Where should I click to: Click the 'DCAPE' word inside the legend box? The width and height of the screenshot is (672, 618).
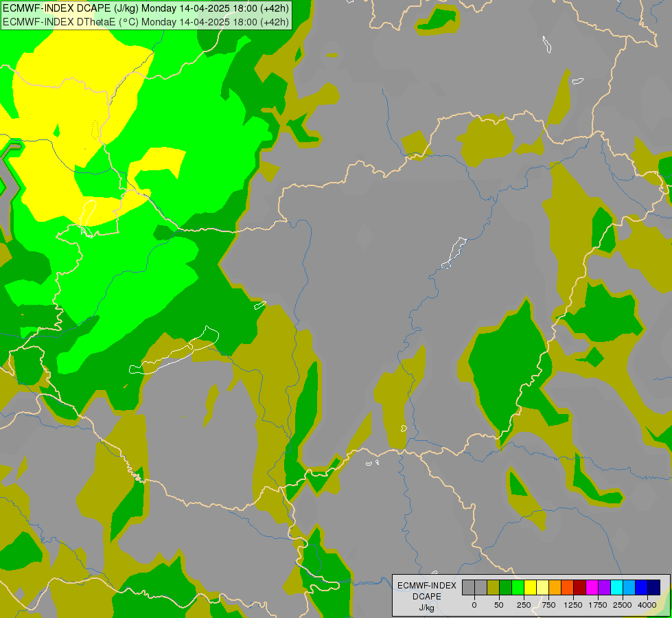pos(427,597)
